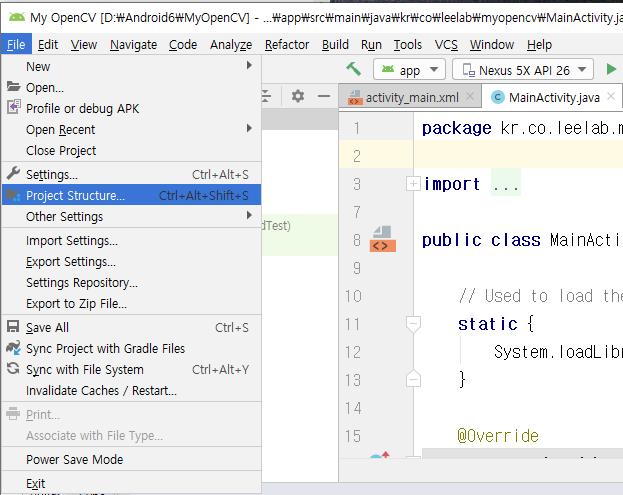The height and width of the screenshot is (495, 623).
Task: Open the activity_main.xml editor tab
Action: pos(410,97)
